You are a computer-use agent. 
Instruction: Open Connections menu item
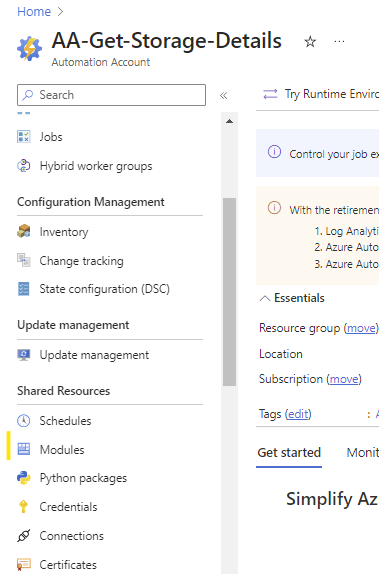(x=71, y=536)
